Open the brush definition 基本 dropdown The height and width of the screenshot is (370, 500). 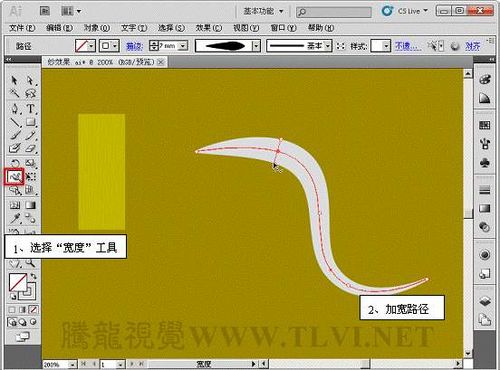[x=328, y=46]
